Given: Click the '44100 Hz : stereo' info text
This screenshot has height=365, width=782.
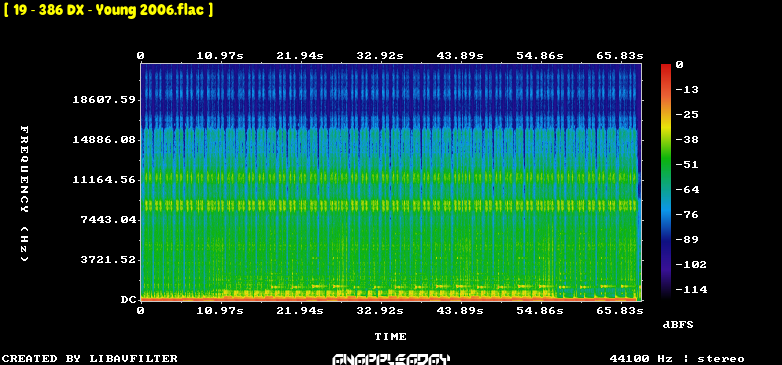Looking at the screenshot, I should 677,359.
